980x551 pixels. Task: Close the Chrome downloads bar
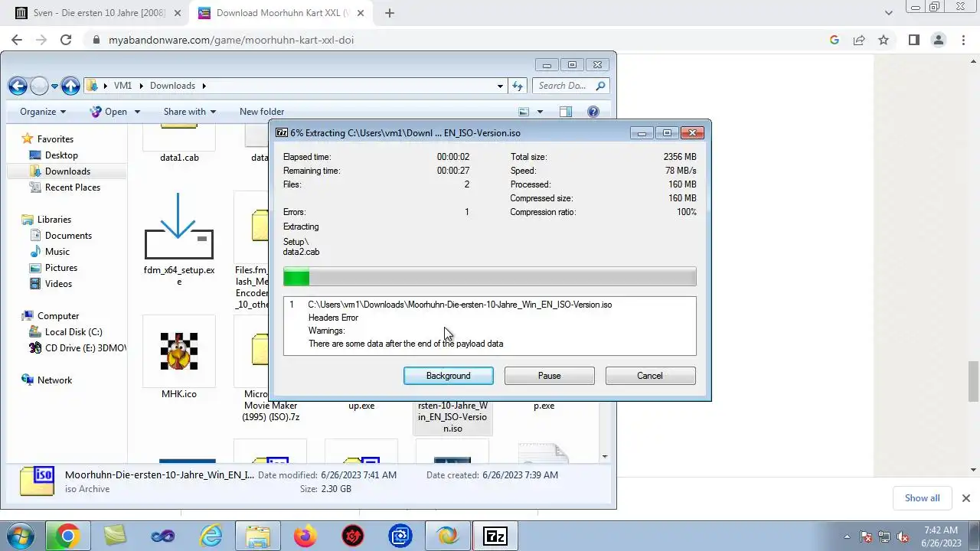(965, 497)
